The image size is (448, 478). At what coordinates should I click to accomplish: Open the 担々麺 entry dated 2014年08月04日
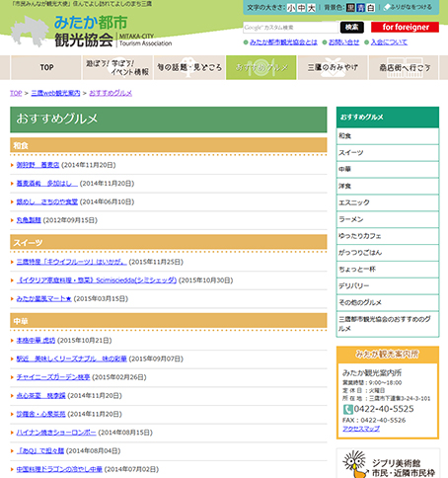coord(40,450)
